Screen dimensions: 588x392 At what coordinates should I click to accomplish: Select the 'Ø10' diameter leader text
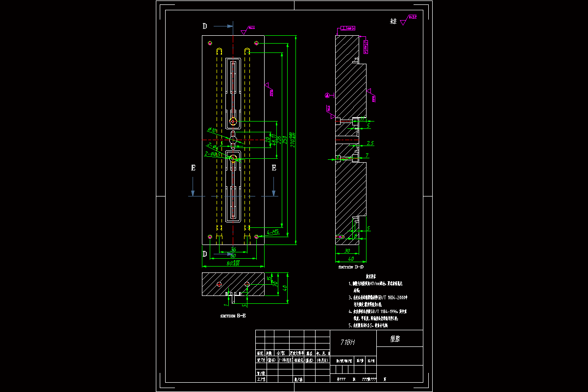[x=212, y=130]
